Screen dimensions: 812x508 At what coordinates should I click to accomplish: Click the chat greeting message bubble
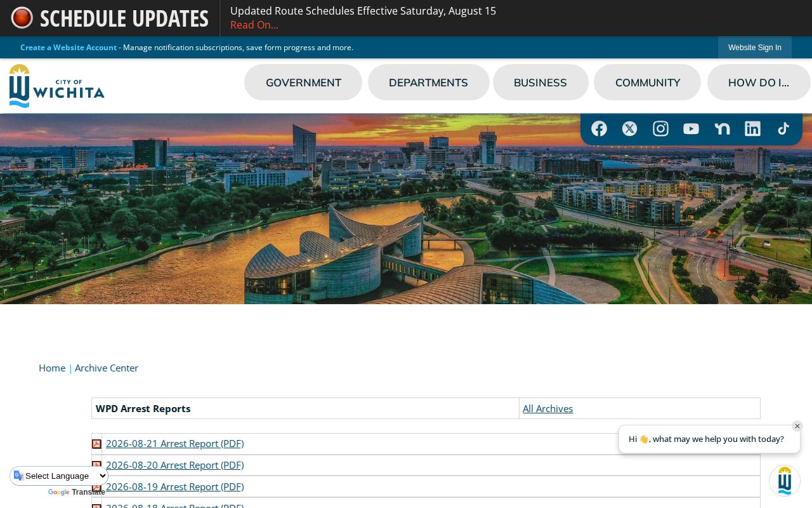[709, 439]
